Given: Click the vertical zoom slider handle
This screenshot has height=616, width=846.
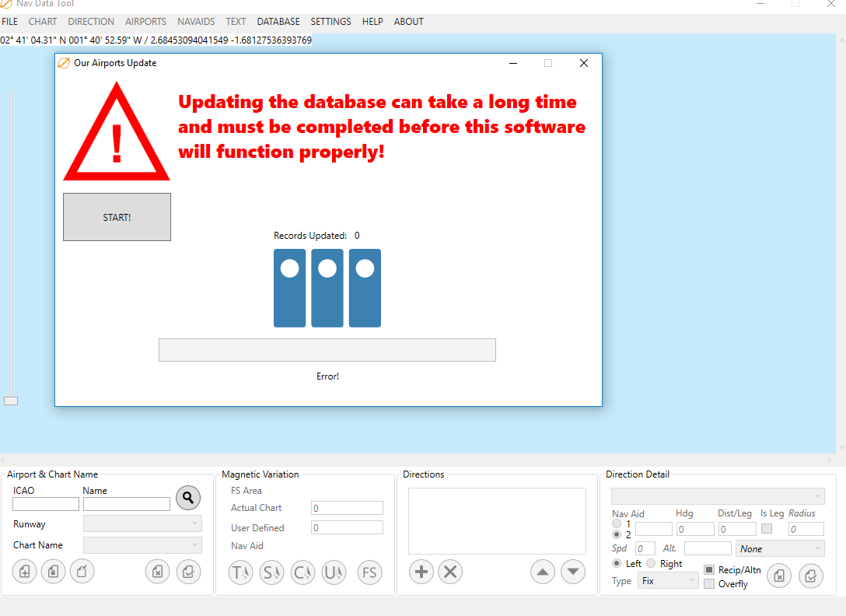Looking at the screenshot, I should pos(11,401).
